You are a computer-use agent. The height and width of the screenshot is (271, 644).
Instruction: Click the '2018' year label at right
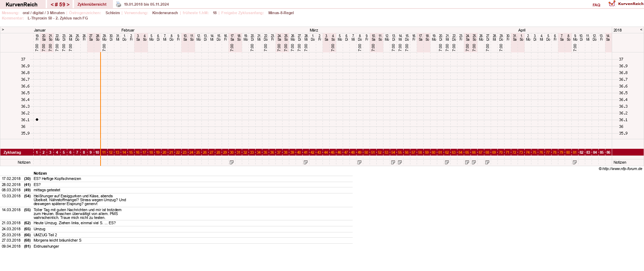[x=618, y=30]
